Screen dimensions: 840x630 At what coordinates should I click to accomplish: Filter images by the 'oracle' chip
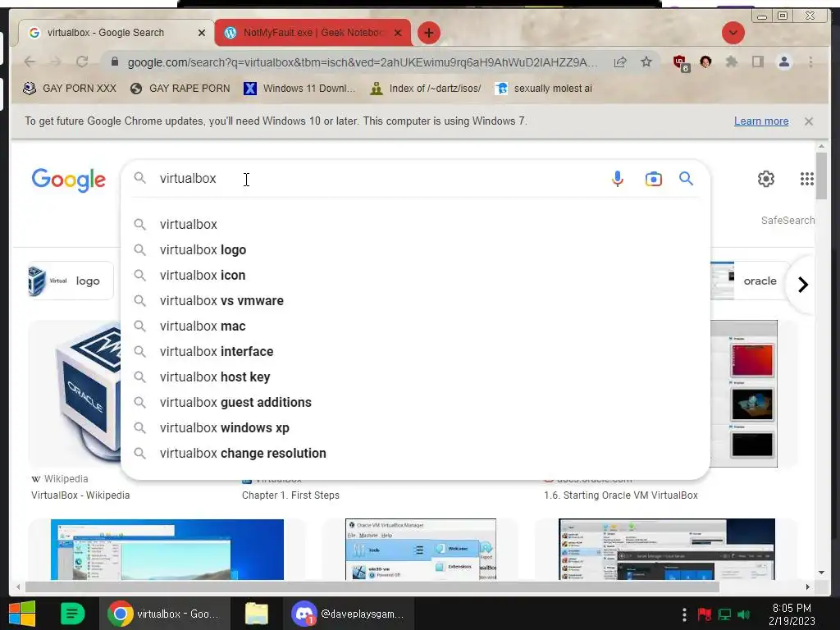(749, 281)
